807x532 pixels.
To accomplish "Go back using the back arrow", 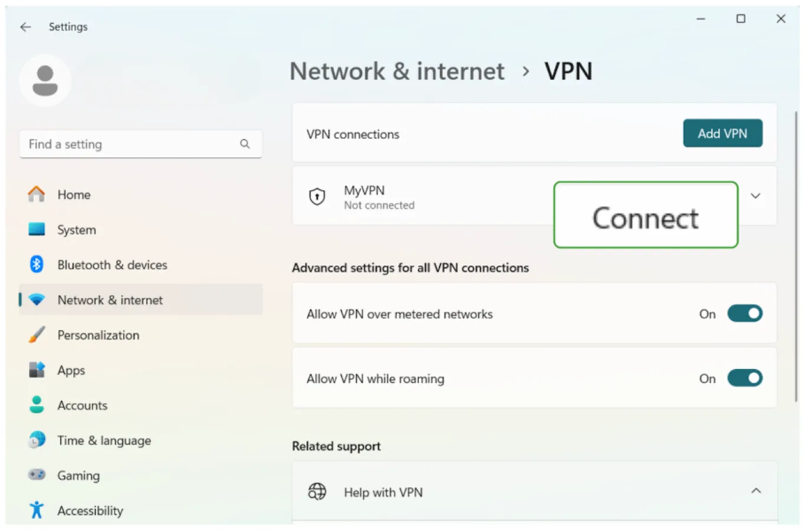I will 25,27.
